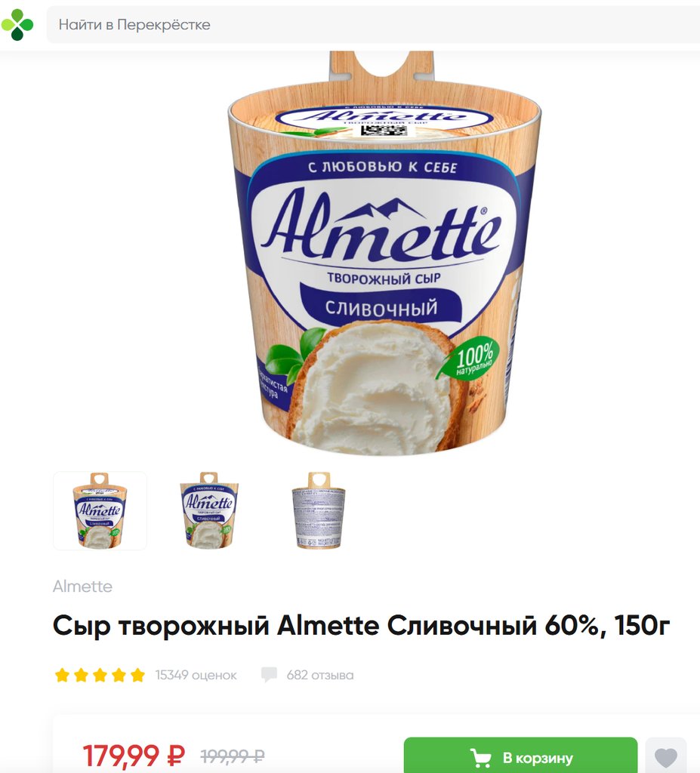Screen dimensions: 700x773
Task: Add product with 'В корзину' button
Action: (520, 756)
